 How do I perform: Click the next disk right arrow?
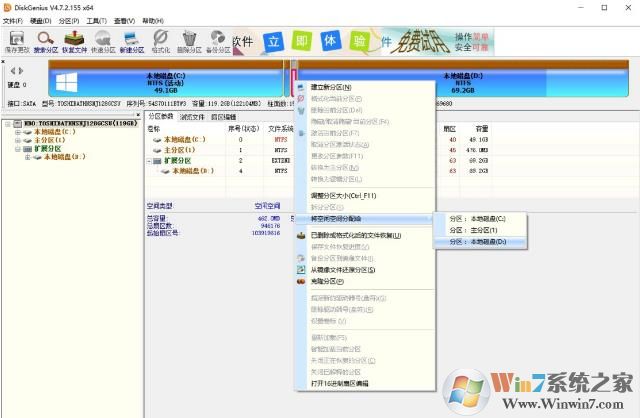(x=19, y=70)
